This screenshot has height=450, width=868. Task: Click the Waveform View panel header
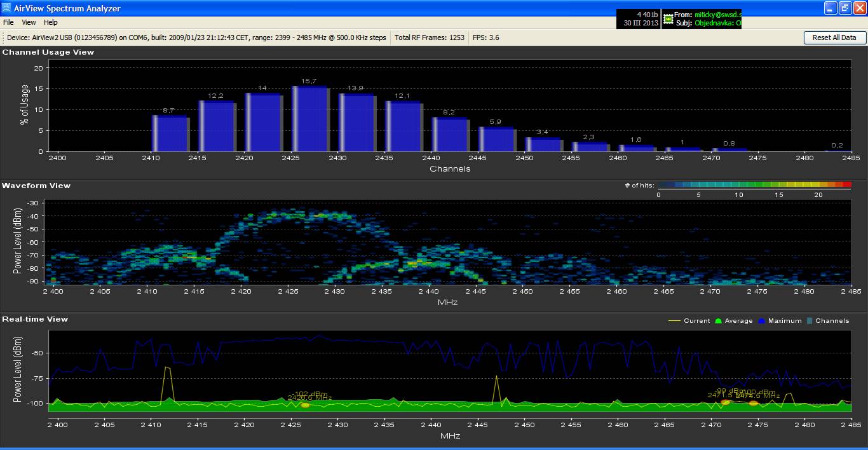[x=36, y=186]
